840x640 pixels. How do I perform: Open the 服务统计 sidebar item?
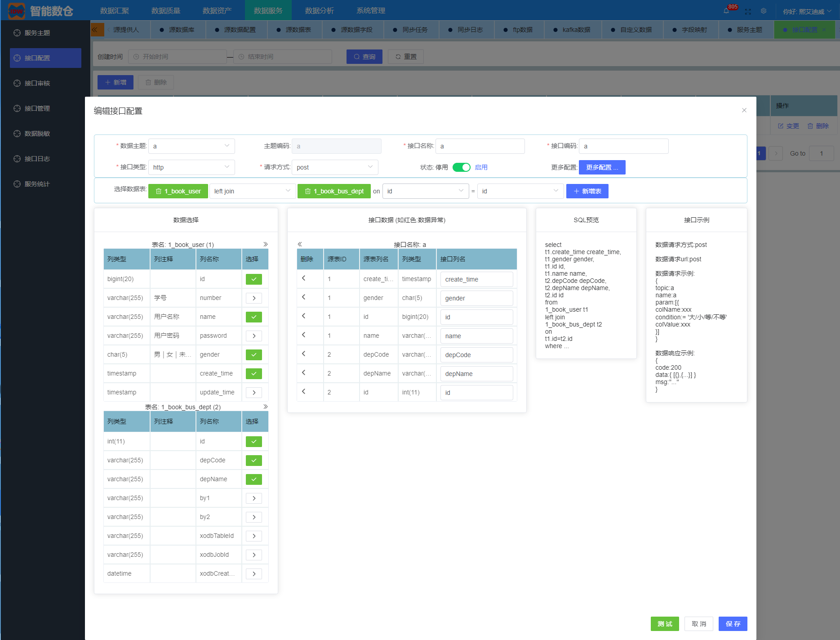tap(45, 184)
